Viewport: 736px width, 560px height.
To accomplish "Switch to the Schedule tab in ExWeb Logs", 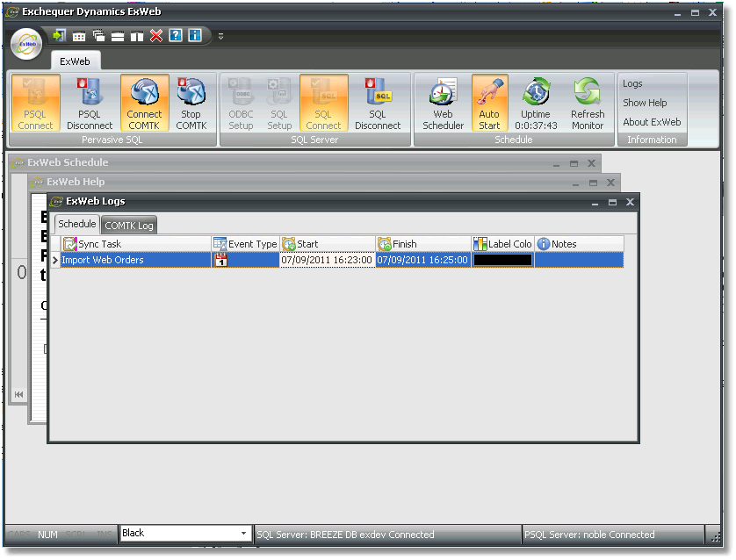I will [76, 224].
